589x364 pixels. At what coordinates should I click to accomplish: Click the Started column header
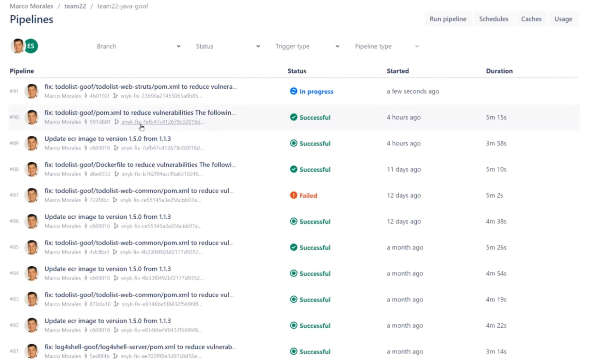(397, 71)
